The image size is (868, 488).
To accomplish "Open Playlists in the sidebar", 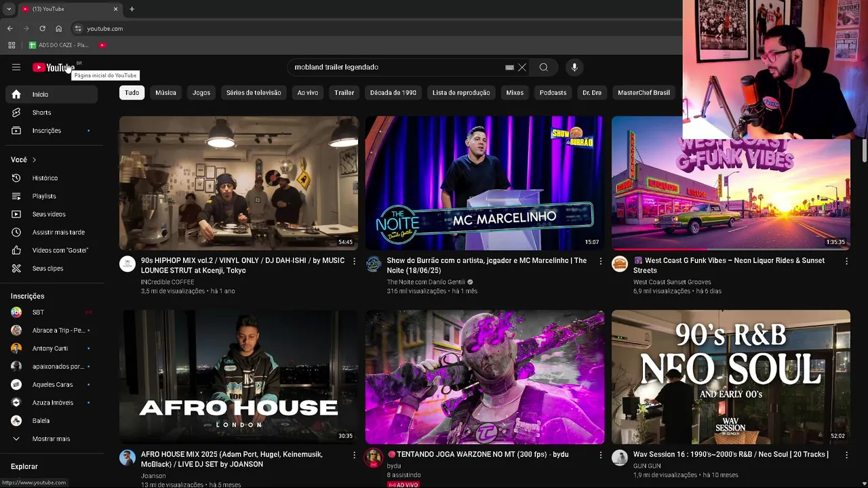I will pyautogui.click(x=52, y=196).
